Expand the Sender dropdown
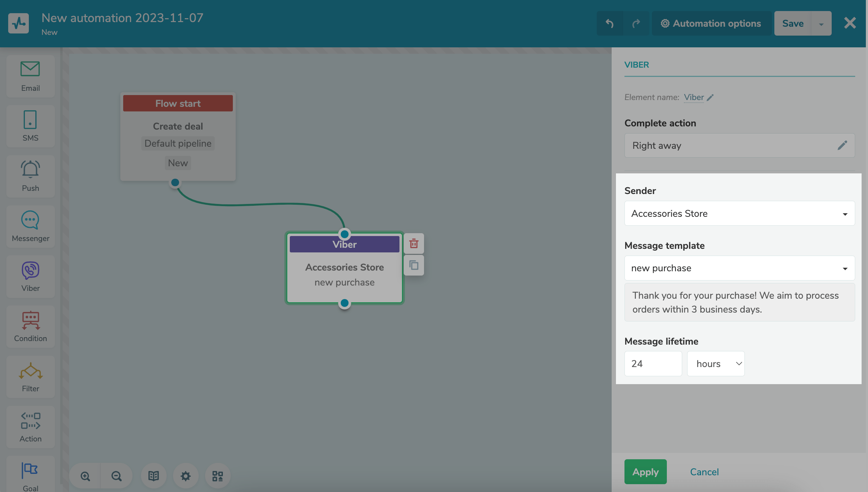868x492 pixels. (x=739, y=214)
